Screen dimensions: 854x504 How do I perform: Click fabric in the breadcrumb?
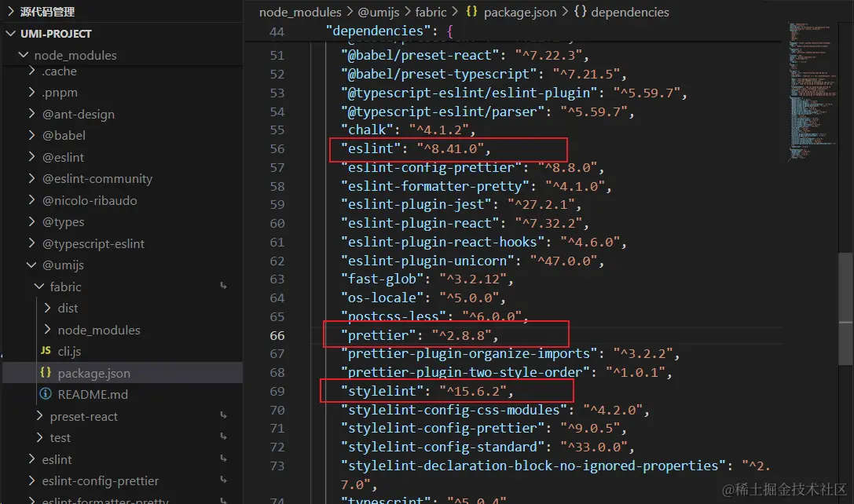point(431,12)
